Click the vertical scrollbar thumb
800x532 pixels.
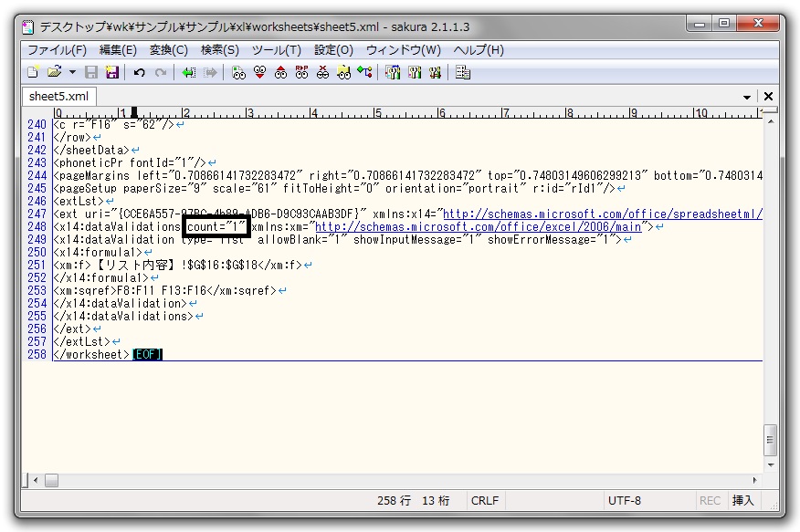tap(771, 440)
